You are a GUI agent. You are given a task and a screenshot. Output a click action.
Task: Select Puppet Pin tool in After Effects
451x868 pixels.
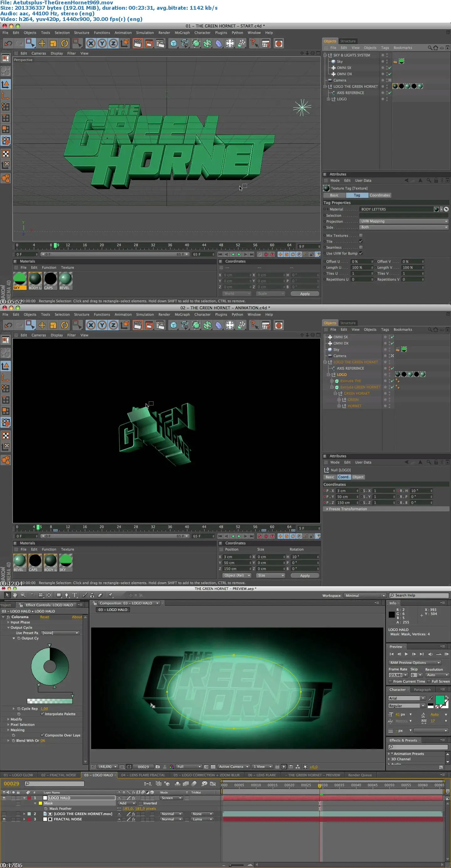point(110,595)
